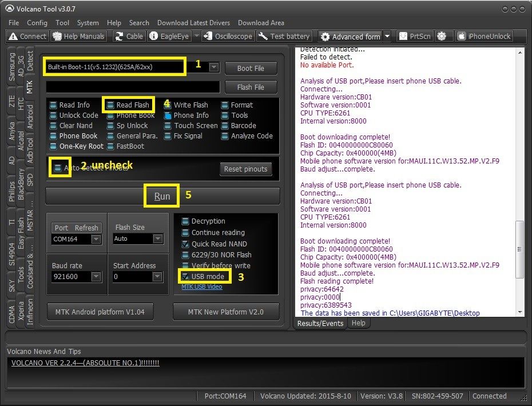
Task: Click the gear settings toolbar icon
Action: (442, 36)
